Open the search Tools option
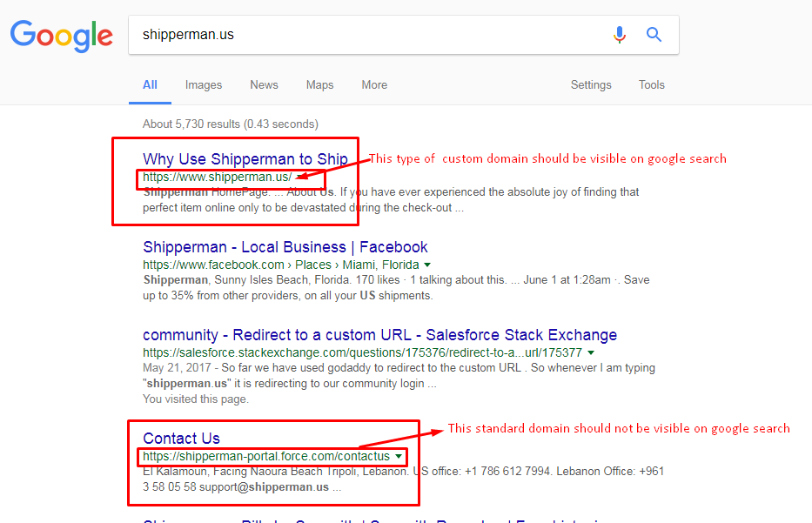 click(652, 85)
